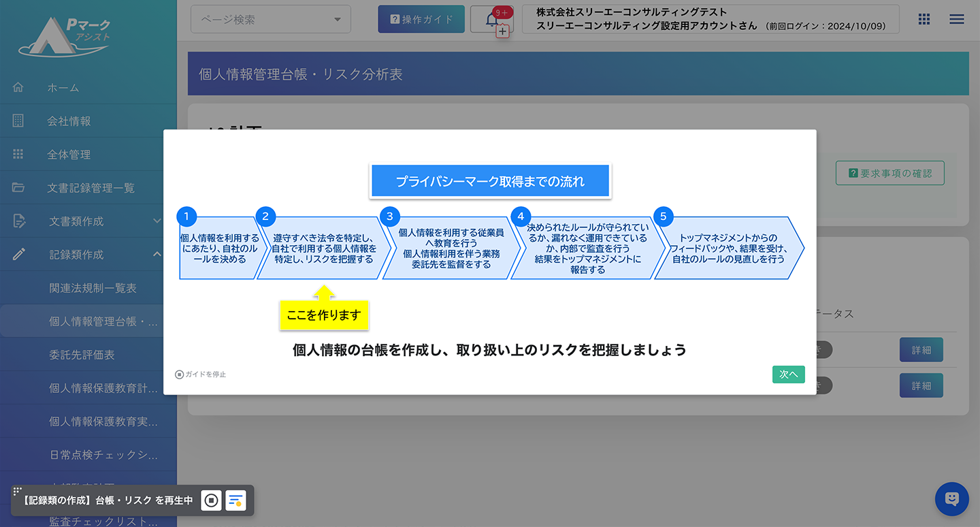
Task: Open the 操作ガイド button
Action: click(421, 20)
